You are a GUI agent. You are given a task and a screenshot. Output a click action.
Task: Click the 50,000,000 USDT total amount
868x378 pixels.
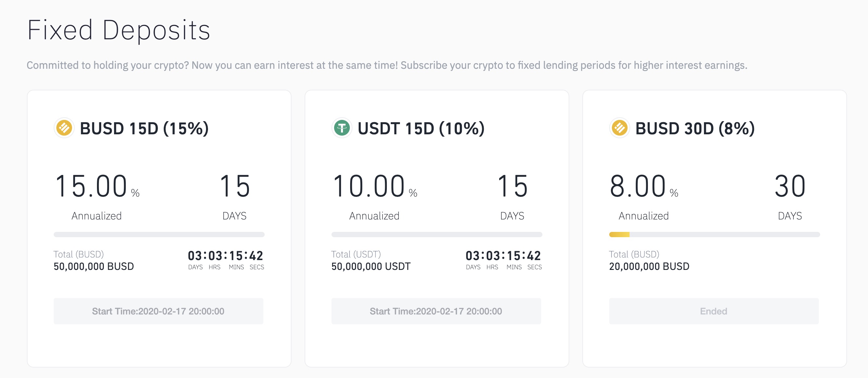click(371, 267)
